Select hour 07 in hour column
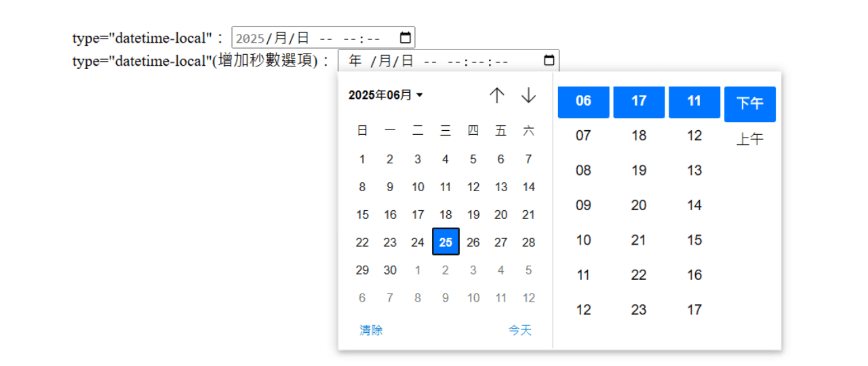Image resolution: width=868 pixels, height=366 pixels. pos(583,136)
